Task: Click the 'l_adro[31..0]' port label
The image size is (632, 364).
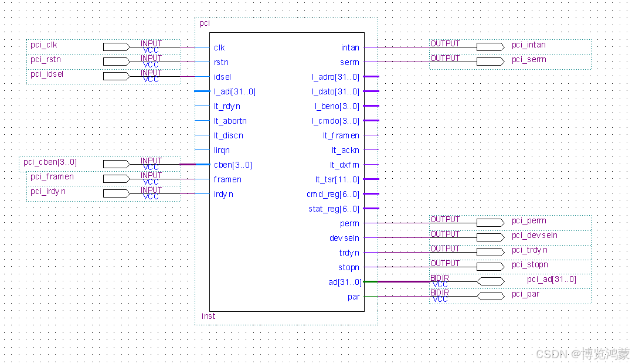Action: tap(335, 77)
